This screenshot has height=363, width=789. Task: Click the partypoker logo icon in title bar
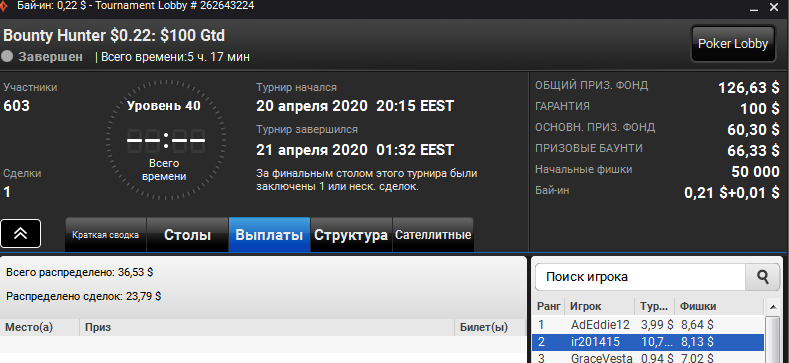(4, 7)
